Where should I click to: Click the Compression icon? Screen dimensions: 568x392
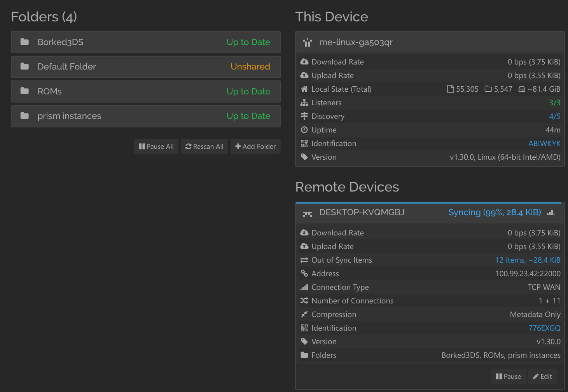click(304, 314)
